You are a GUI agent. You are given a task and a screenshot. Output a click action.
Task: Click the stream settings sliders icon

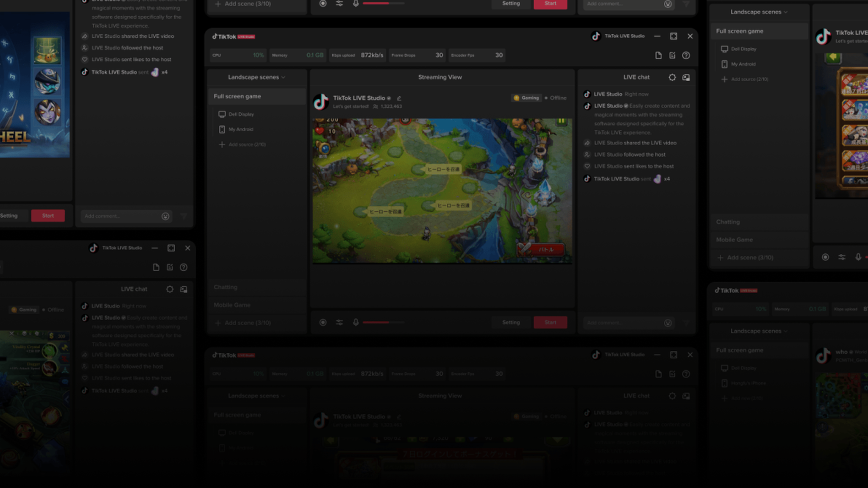[x=339, y=322]
